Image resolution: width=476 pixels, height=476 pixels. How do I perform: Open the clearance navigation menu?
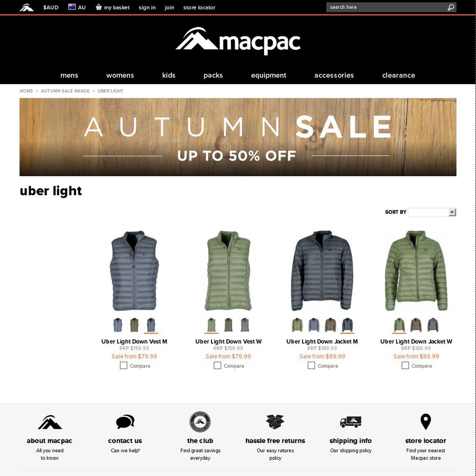pyautogui.click(x=399, y=75)
